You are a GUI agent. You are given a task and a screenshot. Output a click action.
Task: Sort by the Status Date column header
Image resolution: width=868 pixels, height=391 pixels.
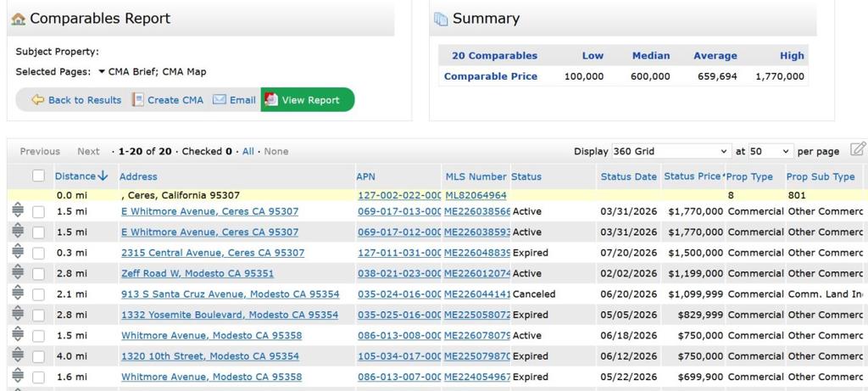629,176
